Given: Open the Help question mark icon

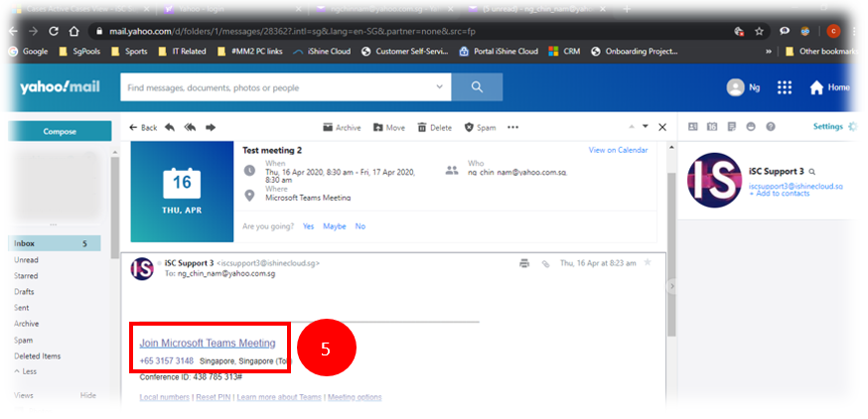Looking at the screenshot, I should [771, 127].
